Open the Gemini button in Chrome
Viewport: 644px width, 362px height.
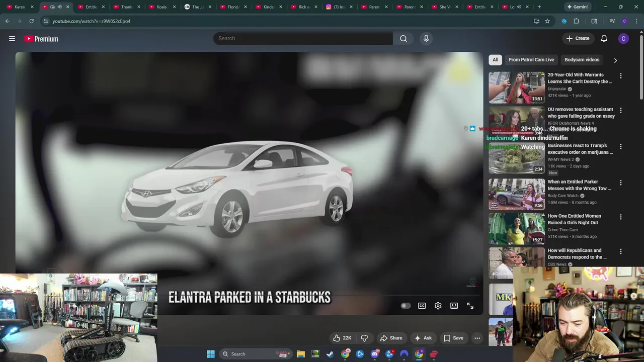577,7
